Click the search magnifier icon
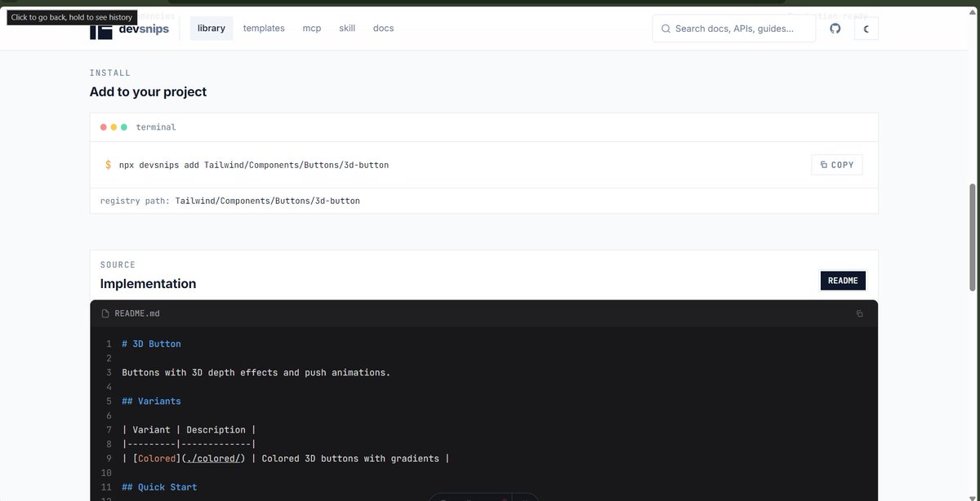The width and height of the screenshot is (980, 501). click(666, 29)
